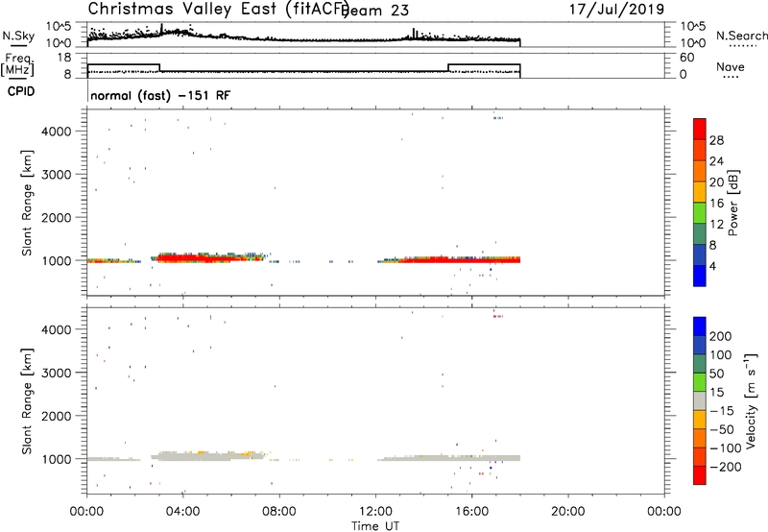This screenshot has width=768, height=532.
Task: Click the red bottom of the Velocity color bar
Action: [x=700, y=475]
